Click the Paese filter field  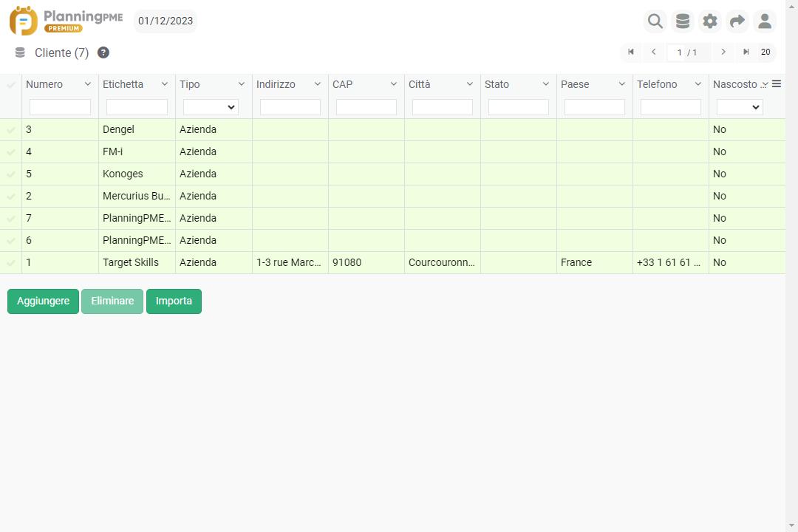pyautogui.click(x=594, y=107)
